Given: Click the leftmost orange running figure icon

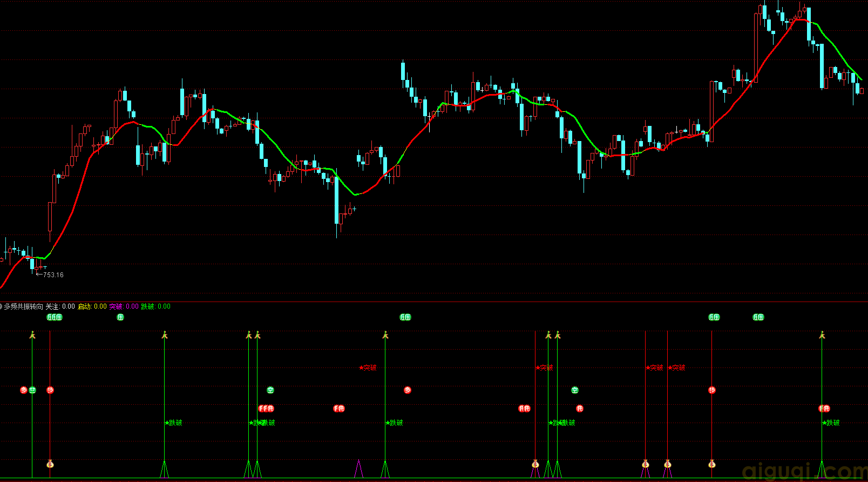Looking at the screenshot, I should coord(32,336).
